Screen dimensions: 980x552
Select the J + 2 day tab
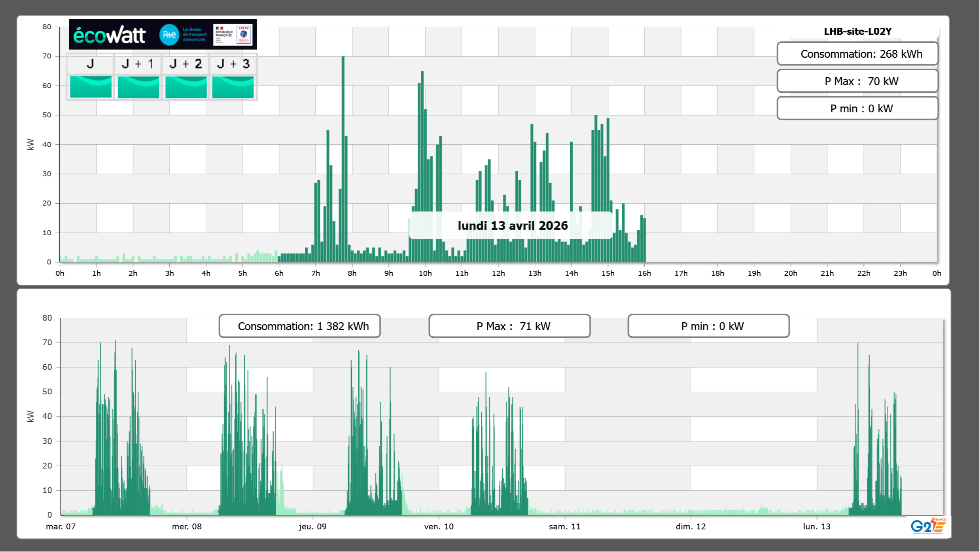pos(185,64)
